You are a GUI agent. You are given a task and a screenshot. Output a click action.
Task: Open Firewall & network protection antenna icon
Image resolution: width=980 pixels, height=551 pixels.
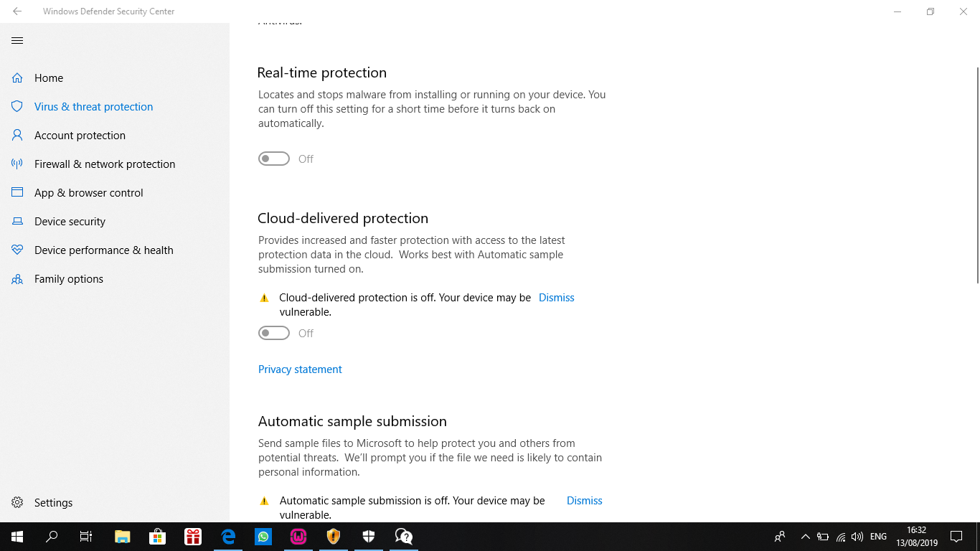(x=17, y=164)
